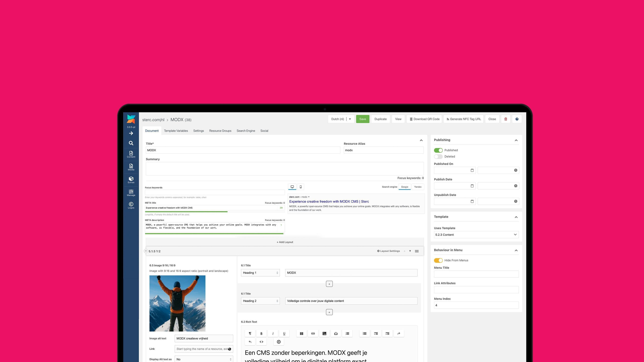This screenshot has width=644, height=362.
Task: Insert numbered list in rich text editor
Action: point(347,333)
